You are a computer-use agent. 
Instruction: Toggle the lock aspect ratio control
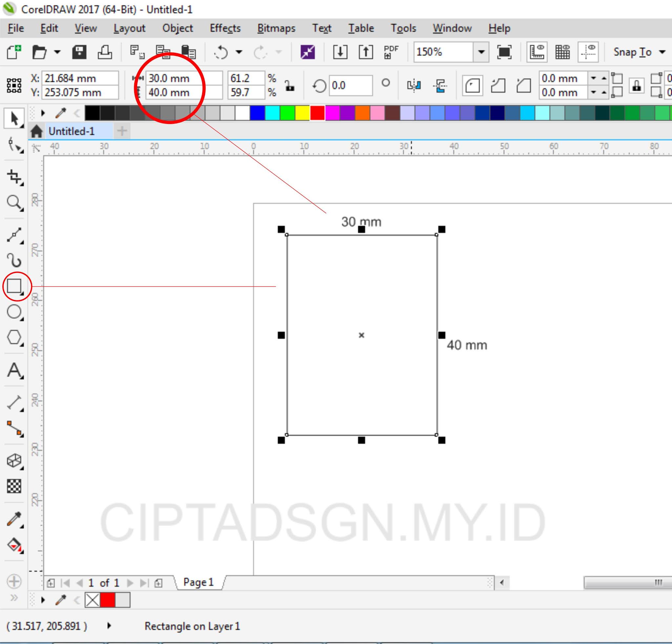[x=290, y=85]
